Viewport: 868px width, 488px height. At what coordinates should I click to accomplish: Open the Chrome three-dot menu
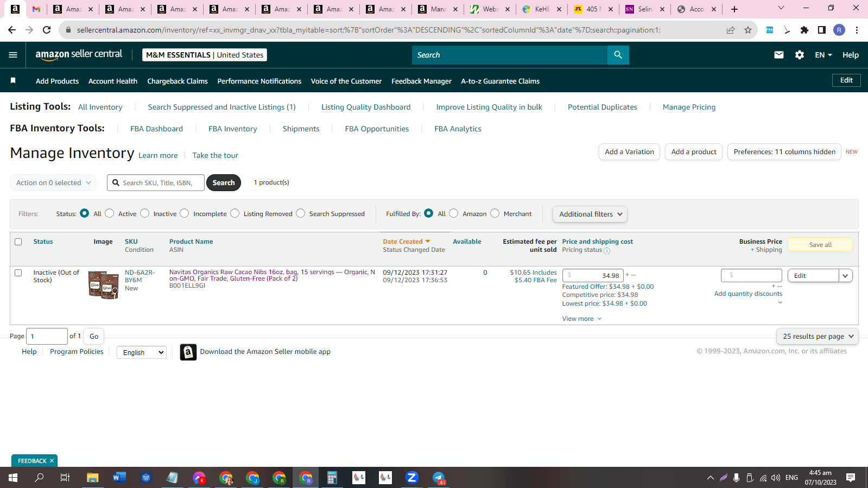(x=857, y=30)
